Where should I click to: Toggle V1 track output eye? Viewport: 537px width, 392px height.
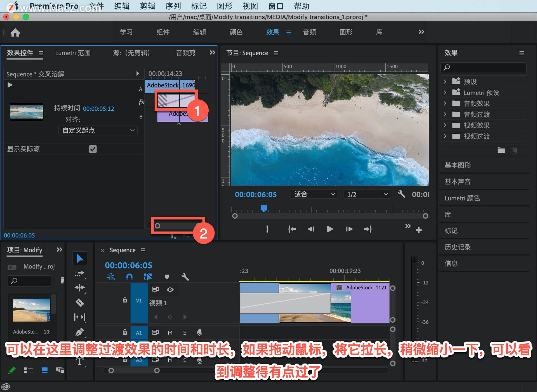tap(170, 290)
